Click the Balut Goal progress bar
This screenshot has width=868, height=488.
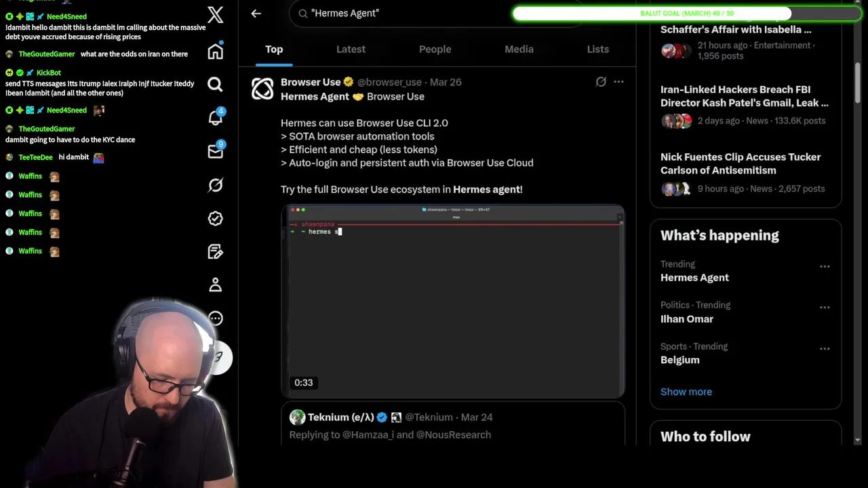click(x=686, y=14)
